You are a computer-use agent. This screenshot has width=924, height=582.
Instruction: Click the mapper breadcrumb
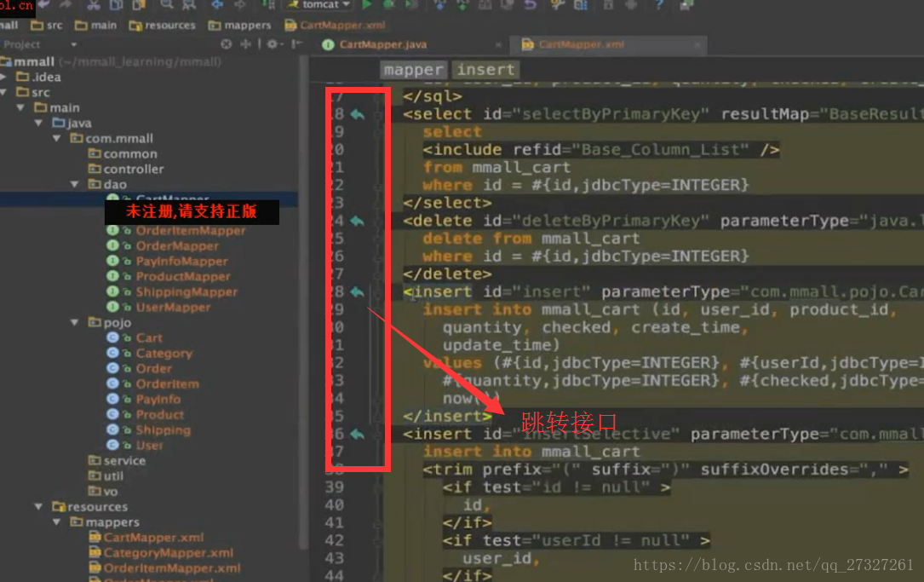click(x=413, y=70)
